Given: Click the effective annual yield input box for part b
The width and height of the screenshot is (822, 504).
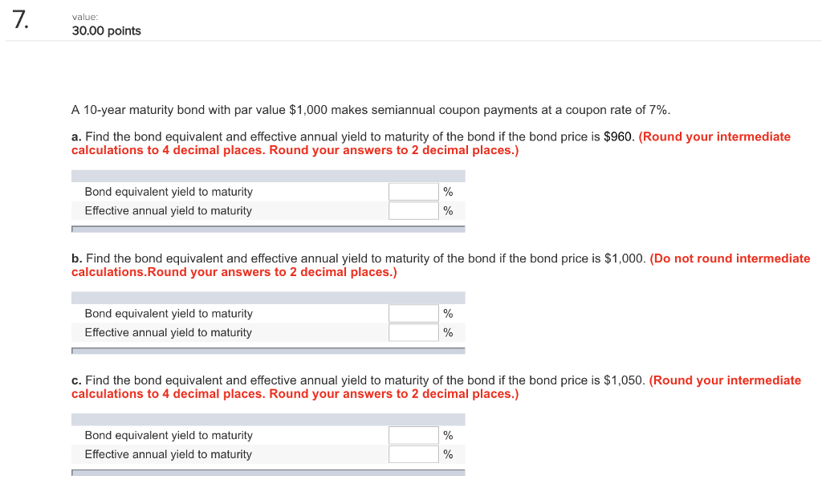Looking at the screenshot, I should (x=413, y=331).
